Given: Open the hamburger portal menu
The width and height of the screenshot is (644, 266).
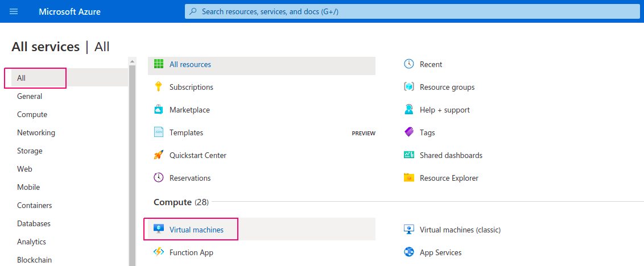Looking at the screenshot, I should coord(14,11).
